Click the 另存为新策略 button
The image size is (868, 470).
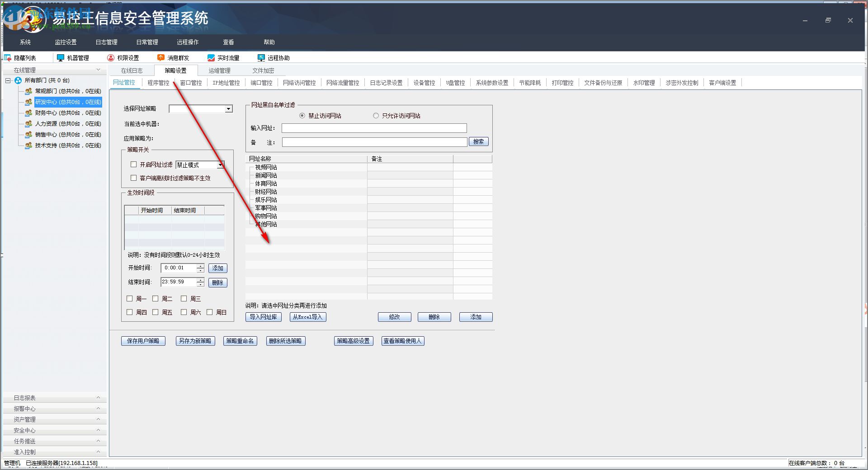(x=195, y=341)
